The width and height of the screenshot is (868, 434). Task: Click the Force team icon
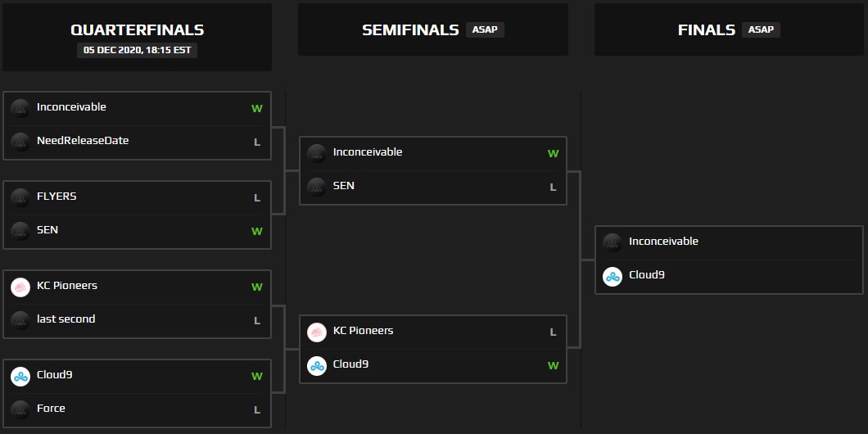coord(20,409)
